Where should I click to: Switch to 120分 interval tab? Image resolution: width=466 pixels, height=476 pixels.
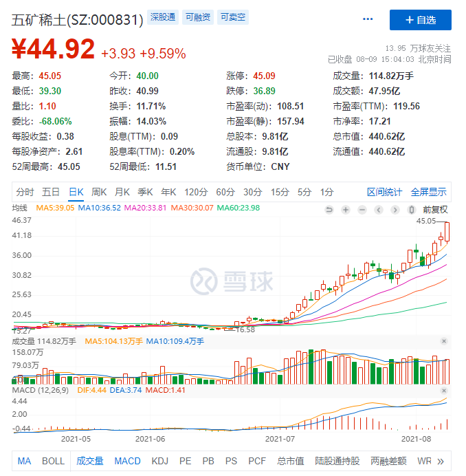[x=196, y=192]
